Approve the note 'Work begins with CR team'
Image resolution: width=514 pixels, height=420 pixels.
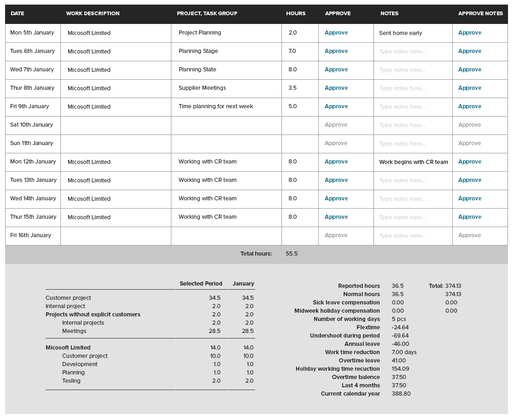pos(469,162)
